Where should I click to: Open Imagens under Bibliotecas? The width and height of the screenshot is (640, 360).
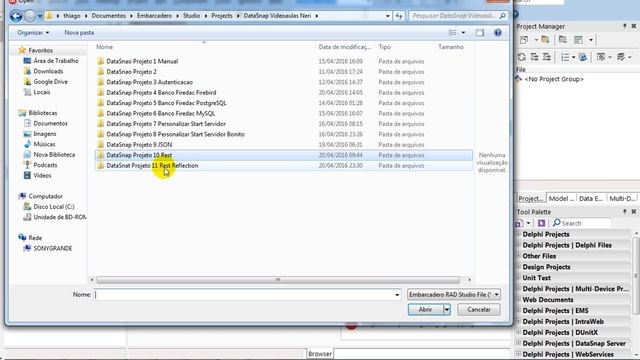44,134
